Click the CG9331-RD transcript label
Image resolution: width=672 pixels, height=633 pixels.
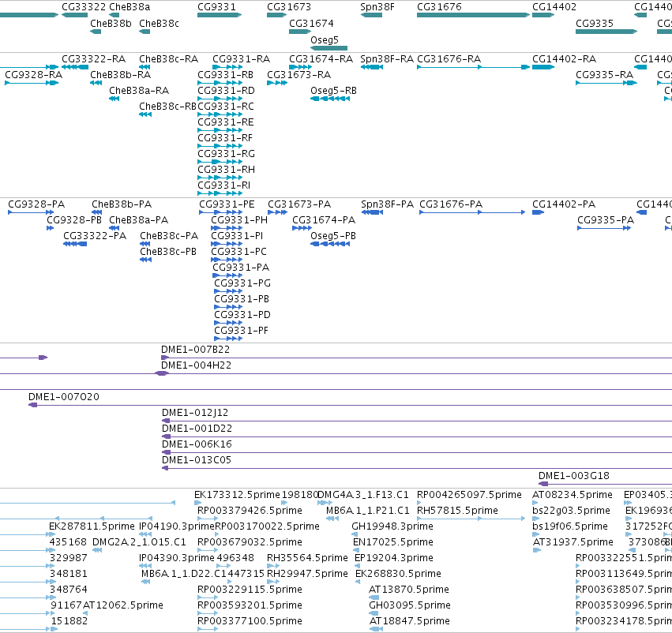(x=226, y=90)
